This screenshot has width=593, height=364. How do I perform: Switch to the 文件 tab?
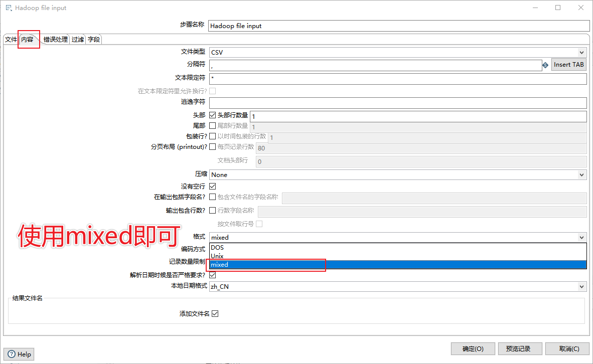[11, 39]
